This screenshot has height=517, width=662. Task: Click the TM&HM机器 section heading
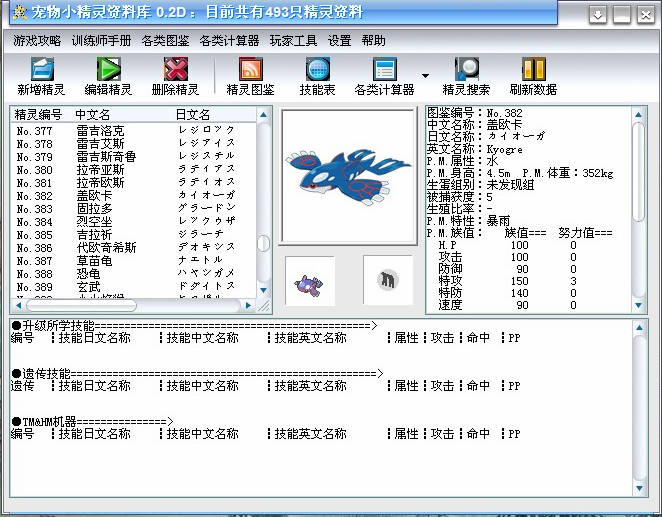(x=93, y=422)
